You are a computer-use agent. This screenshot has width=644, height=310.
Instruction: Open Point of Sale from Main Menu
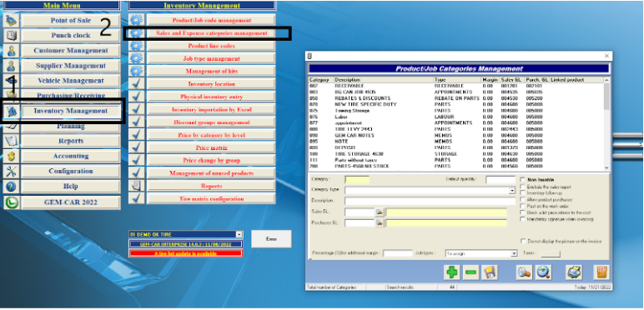point(71,21)
